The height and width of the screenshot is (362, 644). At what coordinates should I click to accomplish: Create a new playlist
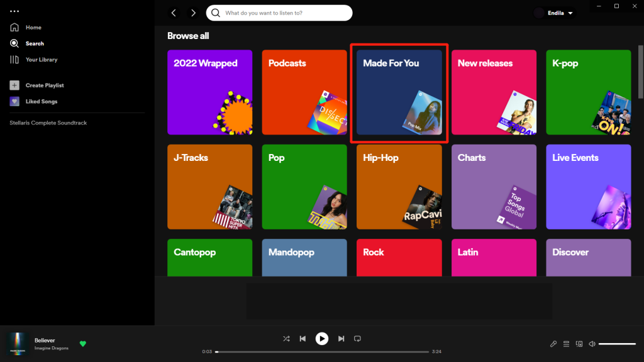pyautogui.click(x=36, y=85)
